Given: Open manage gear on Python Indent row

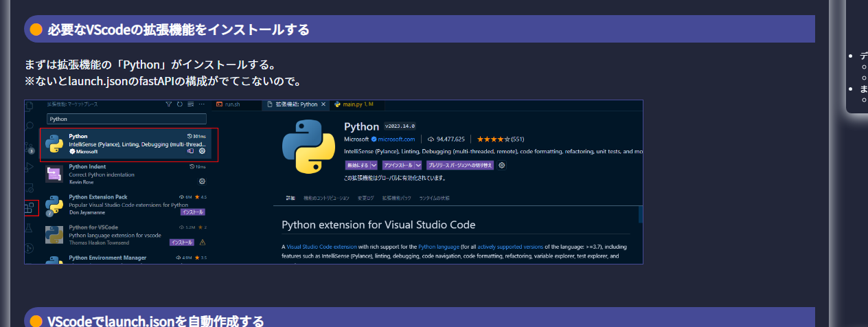Looking at the screenshot, I should point(202,181).
